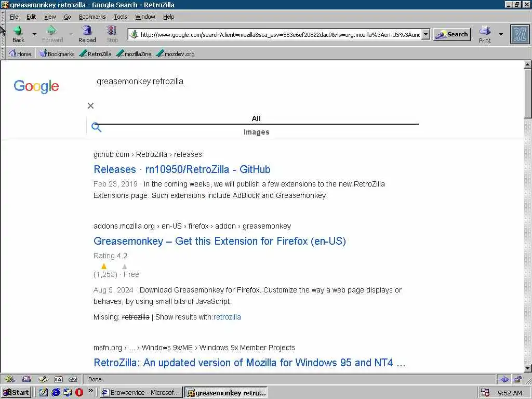Click the 9:52 AM clock
Viewport: 532px width, 399px height.
click(x=510, y=393)
